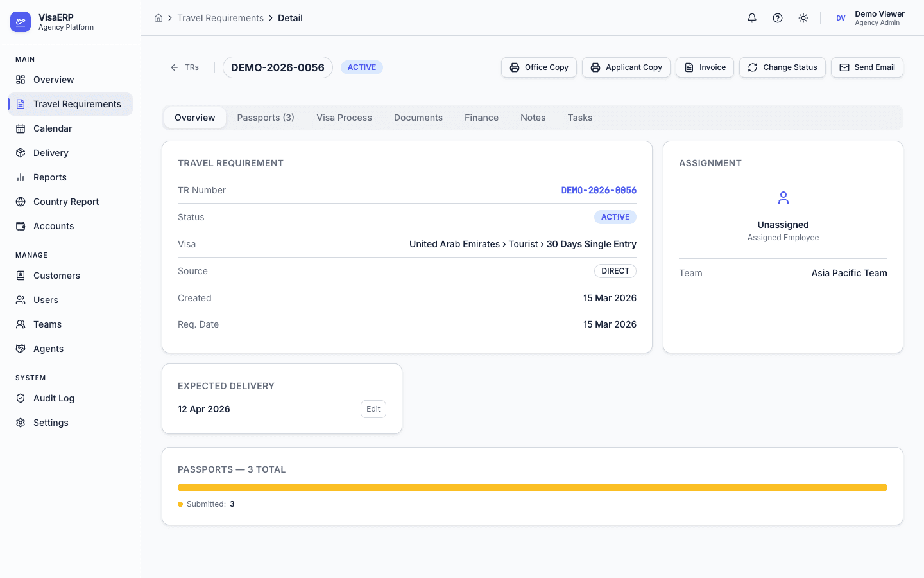Image resolution: width=924 pixels, height=578 pixels.
Task: Navigate home using the breadcrumb house icon
Action: [158, 18]
